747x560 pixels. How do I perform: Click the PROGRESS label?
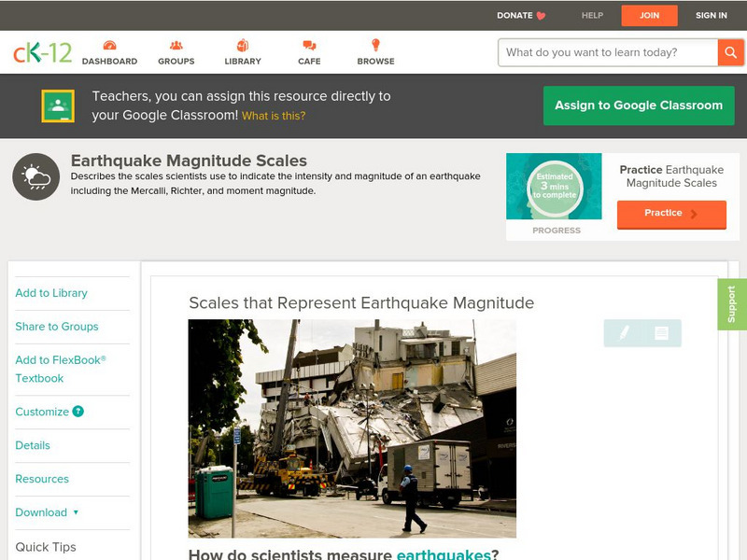click(x=557, y=231)
